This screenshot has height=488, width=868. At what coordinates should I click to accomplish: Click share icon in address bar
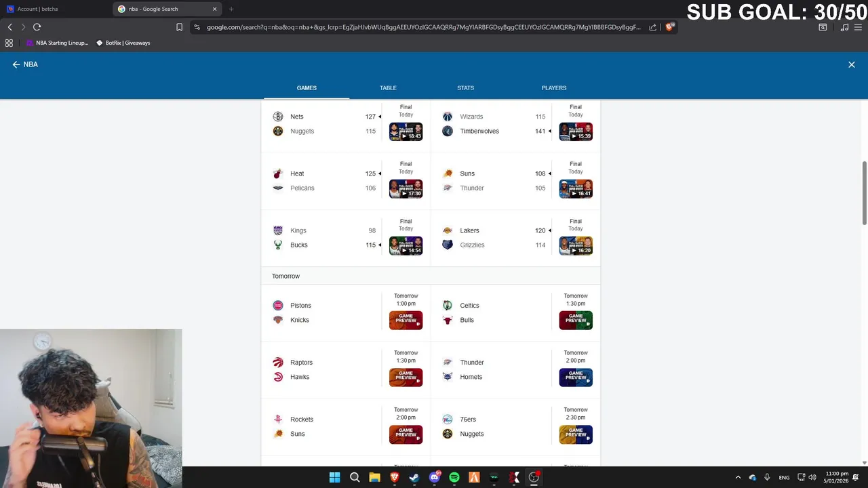[x=652, y=27]
